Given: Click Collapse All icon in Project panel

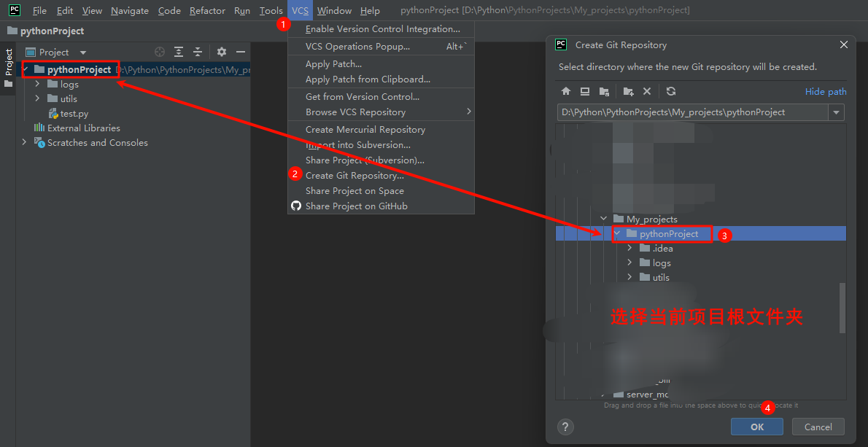Looking at the screenshot, I should [198, 52].
